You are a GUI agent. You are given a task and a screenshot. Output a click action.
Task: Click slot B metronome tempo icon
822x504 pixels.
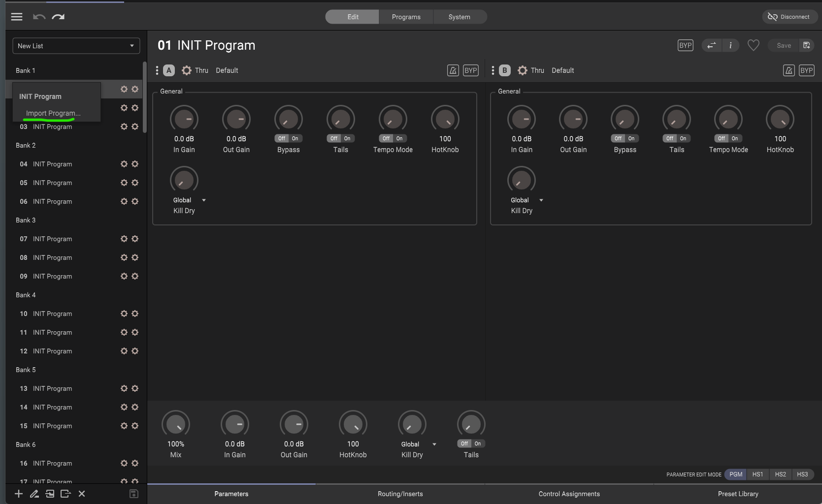pyautogui.click(x=789, y=70)
